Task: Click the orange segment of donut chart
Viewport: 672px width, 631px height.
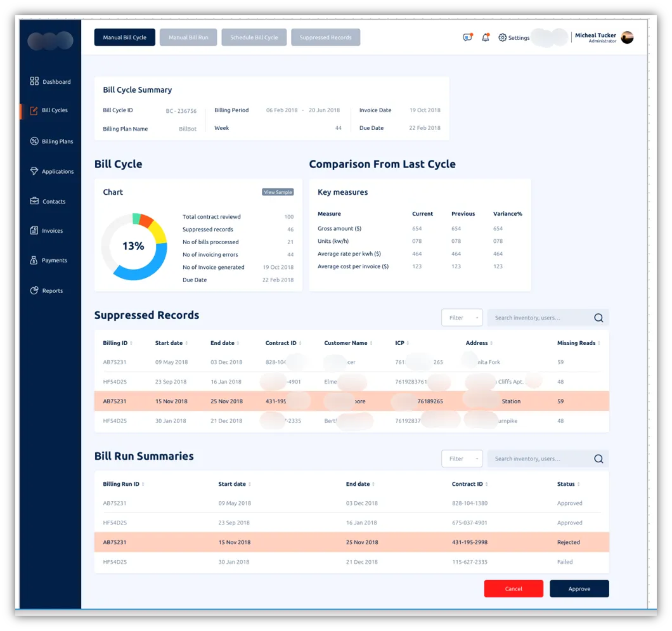Action: (146, 220)
